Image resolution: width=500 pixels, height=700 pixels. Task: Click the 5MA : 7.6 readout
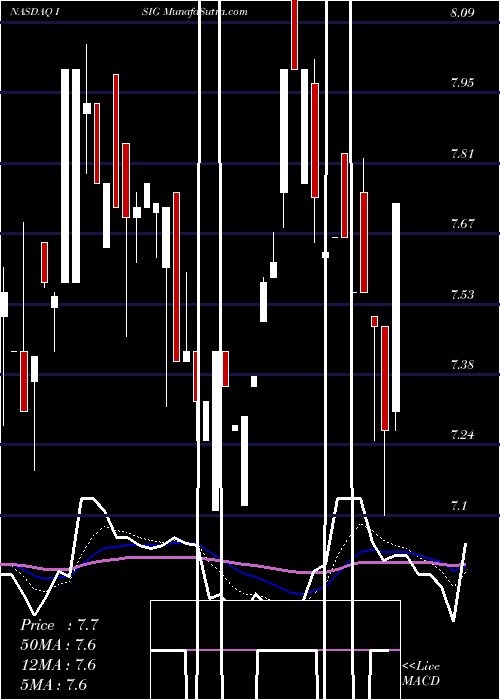click(x=54, y=684)
